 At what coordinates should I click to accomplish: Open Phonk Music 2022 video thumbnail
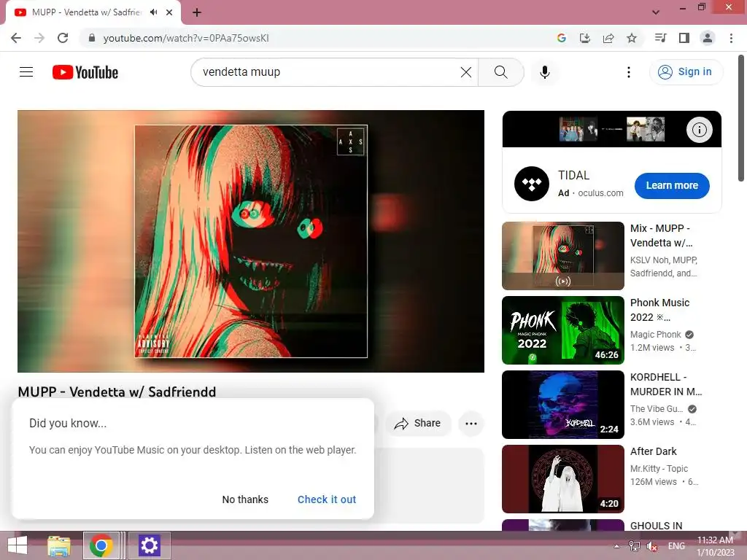tap(563, 330)
